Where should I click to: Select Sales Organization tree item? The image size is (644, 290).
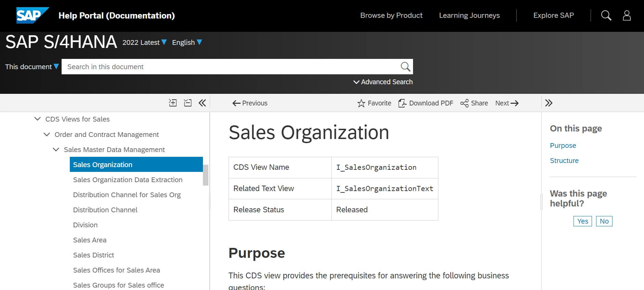pyautogui.click(x=136, y=164)
